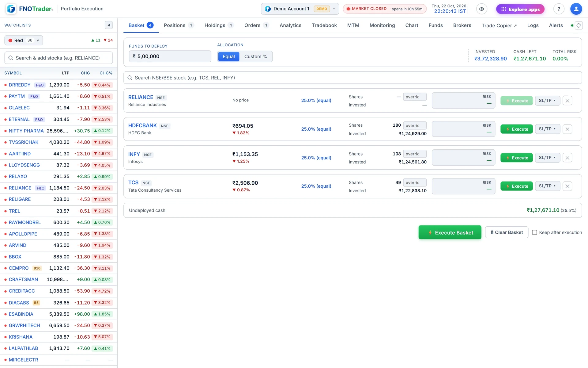Image resolution: width=588 pixels, height=368 pixels.
Task: Remove RELIANCE from the basket
Action: (567, 101)
